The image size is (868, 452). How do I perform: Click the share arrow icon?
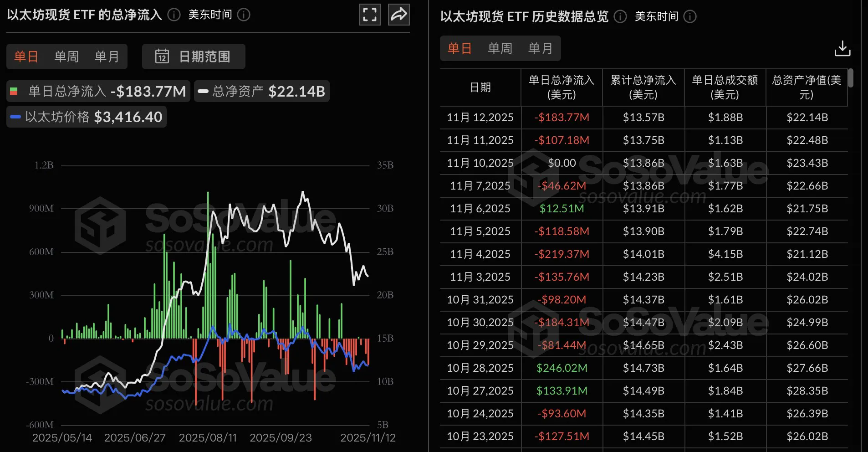click(399, 15)
